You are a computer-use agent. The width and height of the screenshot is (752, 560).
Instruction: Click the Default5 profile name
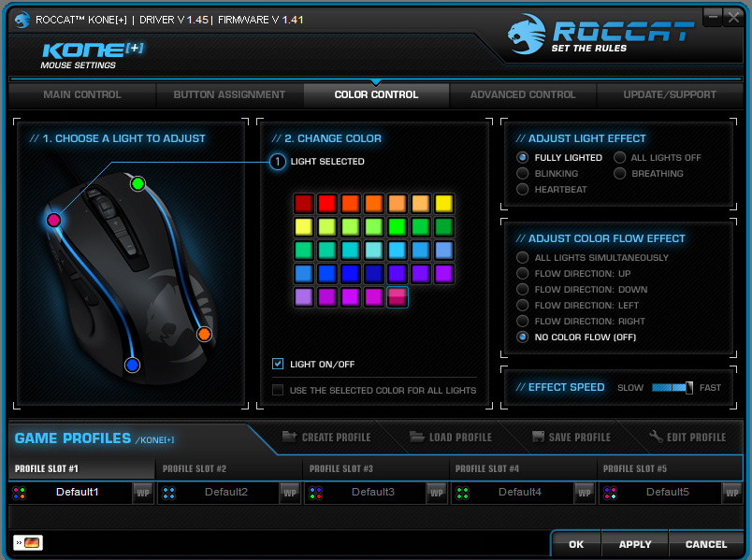(668, 492)
